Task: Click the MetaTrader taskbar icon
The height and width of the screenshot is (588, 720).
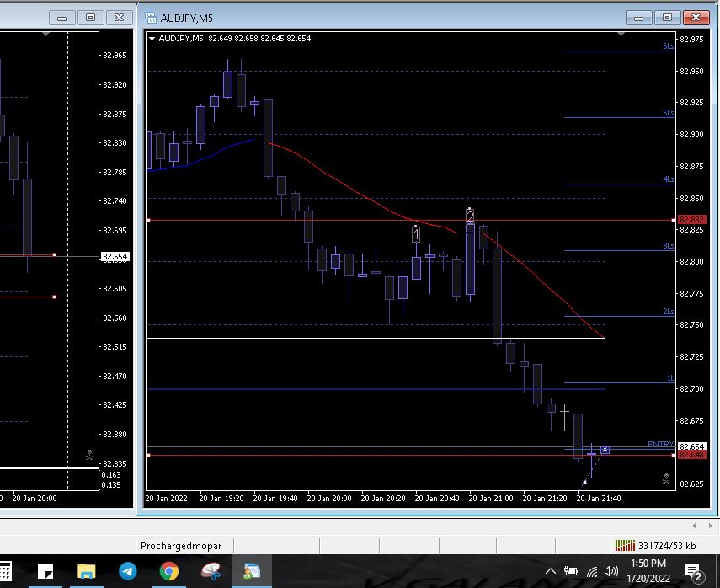Action: (x=252, y=571)
